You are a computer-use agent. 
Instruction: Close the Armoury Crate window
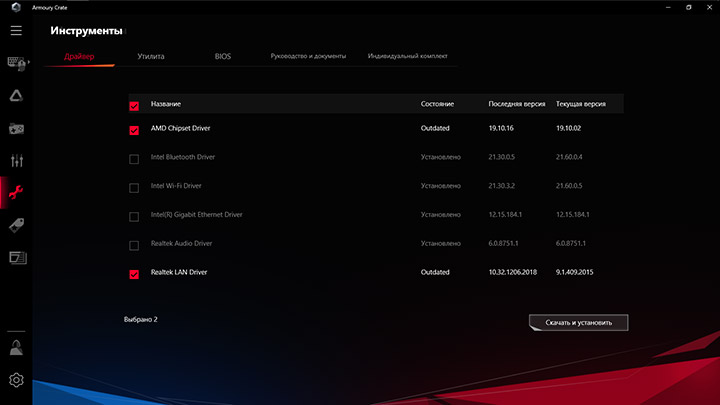709,7
